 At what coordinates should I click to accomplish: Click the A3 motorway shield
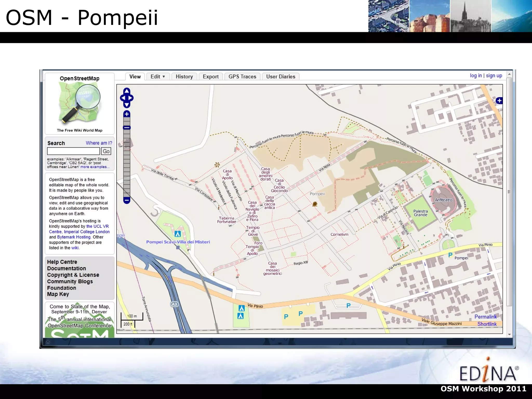tap(175, 304)
